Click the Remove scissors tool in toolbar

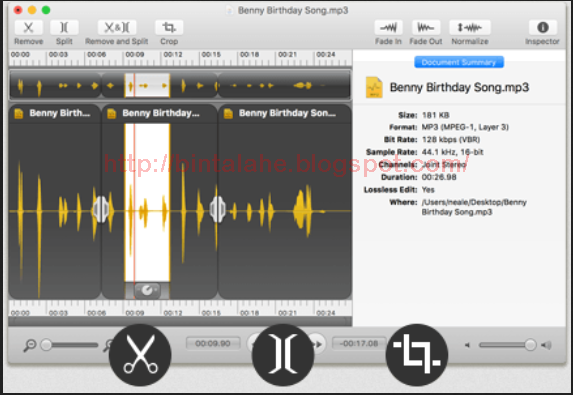pyautogui.click(x=29, y=28)
